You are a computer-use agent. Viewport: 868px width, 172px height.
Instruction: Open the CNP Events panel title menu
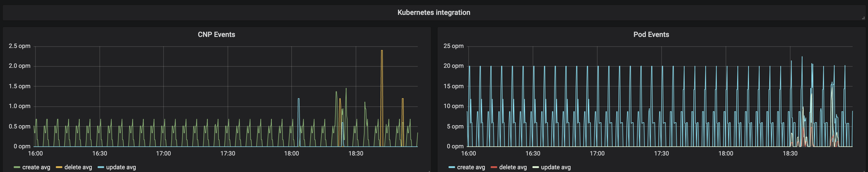[216, 34]
